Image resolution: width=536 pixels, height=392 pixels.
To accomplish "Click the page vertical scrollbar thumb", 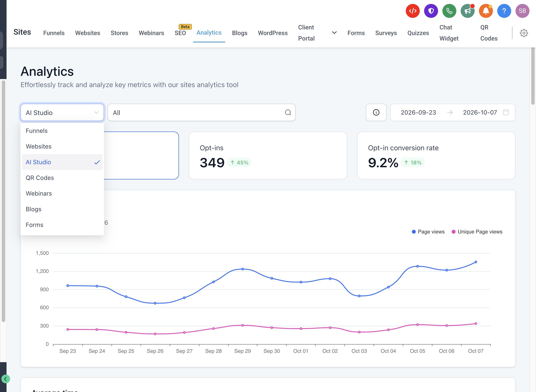I will click(533, 76).
